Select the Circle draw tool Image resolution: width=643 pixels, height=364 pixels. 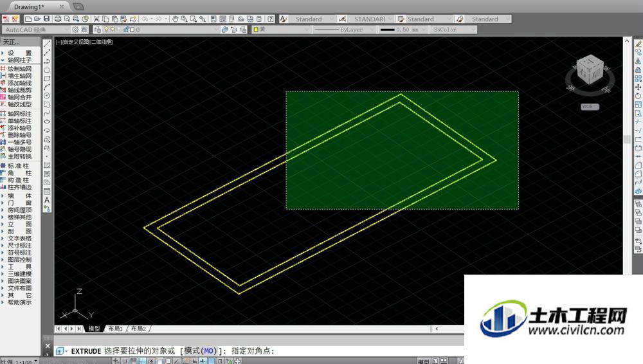point(47,96)
